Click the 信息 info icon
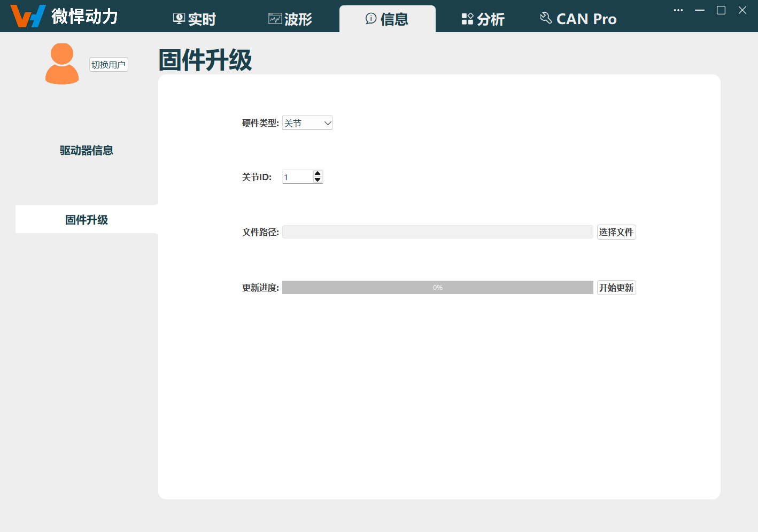 click(x=372, y=19)
